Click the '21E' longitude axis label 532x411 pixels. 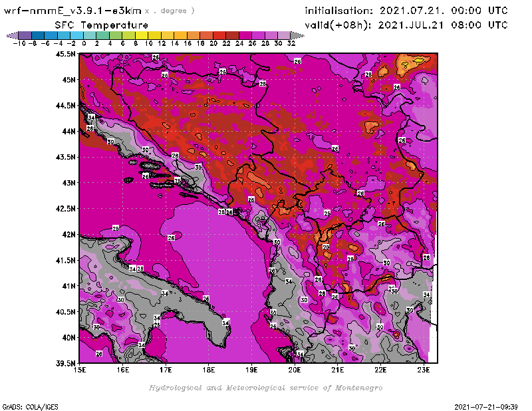(338, 370)
